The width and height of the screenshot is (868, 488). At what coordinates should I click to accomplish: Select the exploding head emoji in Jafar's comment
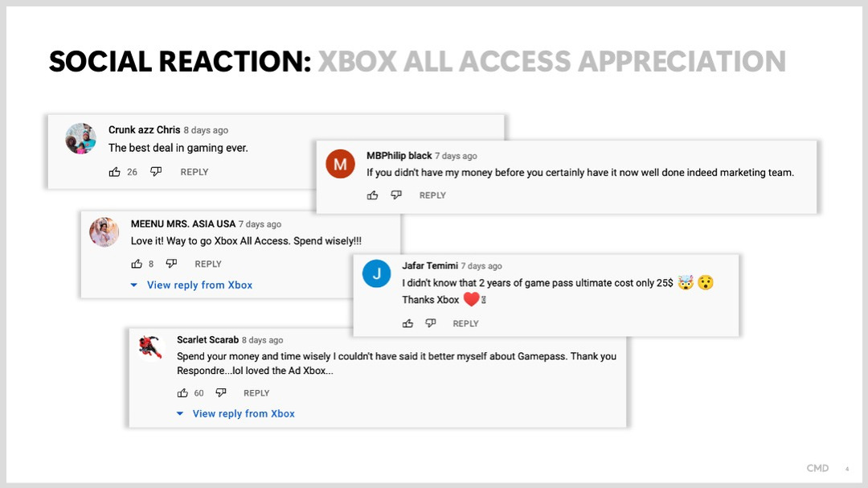(x=686, y=282)
